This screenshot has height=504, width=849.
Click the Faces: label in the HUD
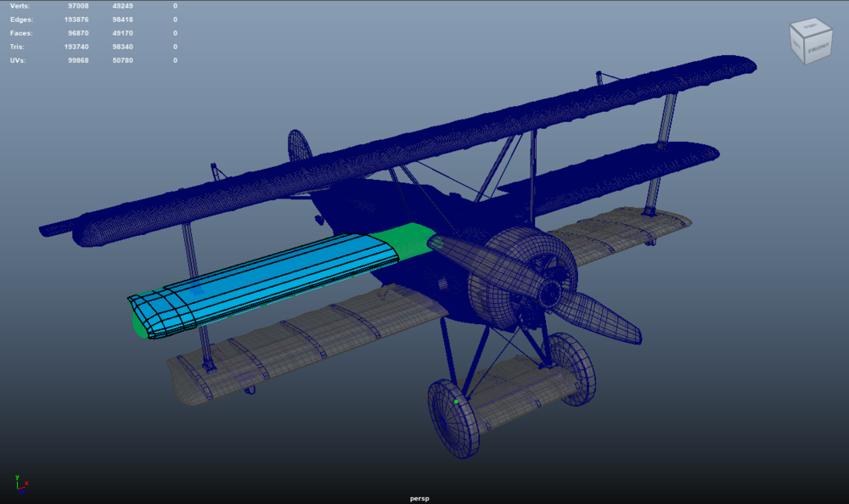click(21, 33)
